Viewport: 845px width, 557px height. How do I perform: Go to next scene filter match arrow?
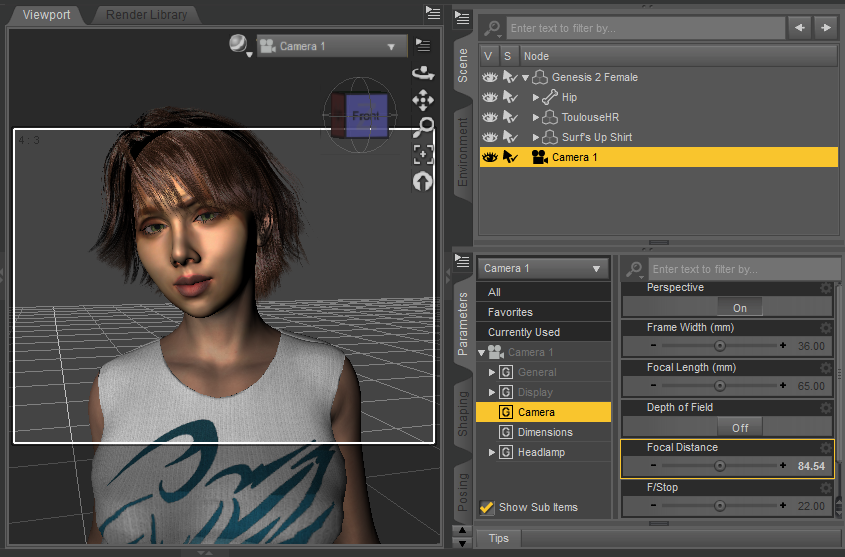826,27
